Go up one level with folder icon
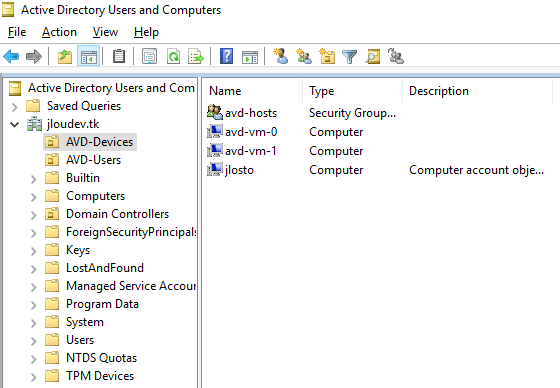This screenshot has height=388, width=560. pyautogui.click(x=65, y=56)
